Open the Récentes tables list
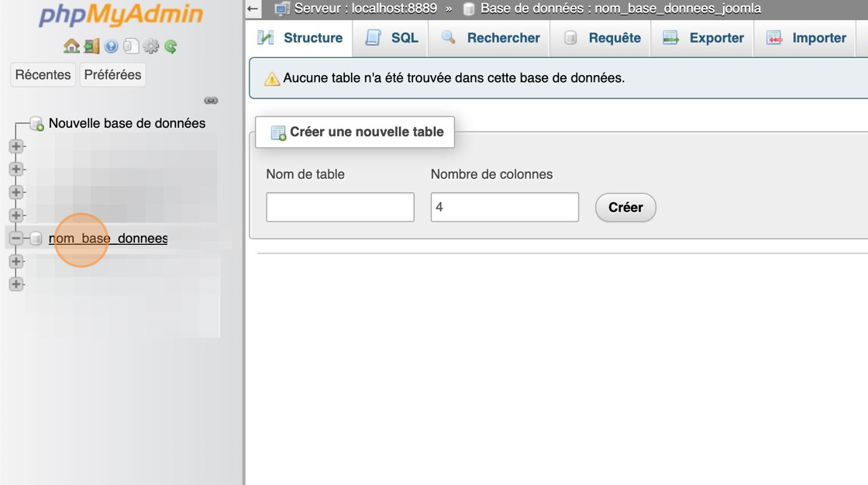Screen dimensions: 868x485 tap(42, 74)
